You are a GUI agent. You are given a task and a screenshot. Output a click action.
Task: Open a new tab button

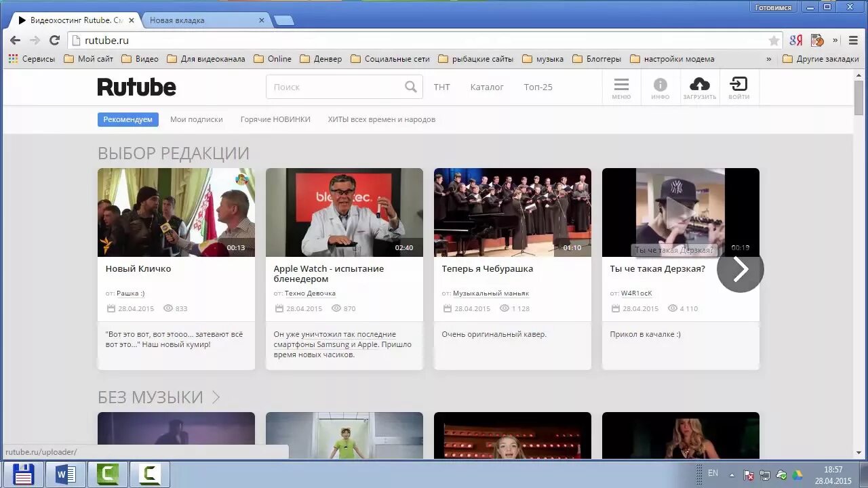point(283,20)
